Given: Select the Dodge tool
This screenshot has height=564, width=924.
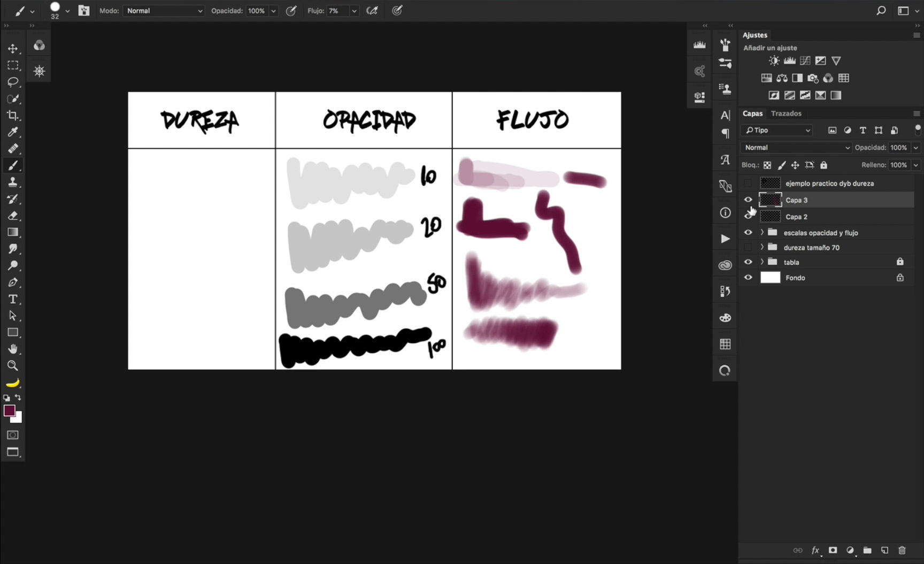Looking at the screenshot, I should point(13,265).
